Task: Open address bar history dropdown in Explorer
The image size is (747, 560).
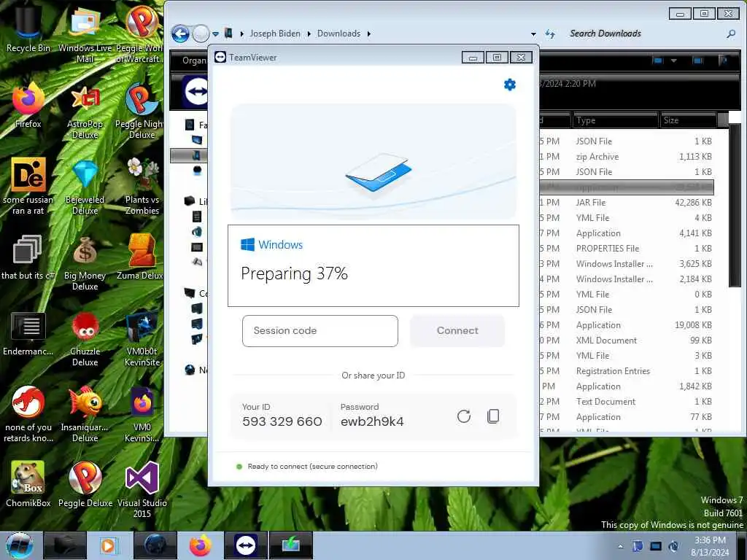Action: [533, 34]
